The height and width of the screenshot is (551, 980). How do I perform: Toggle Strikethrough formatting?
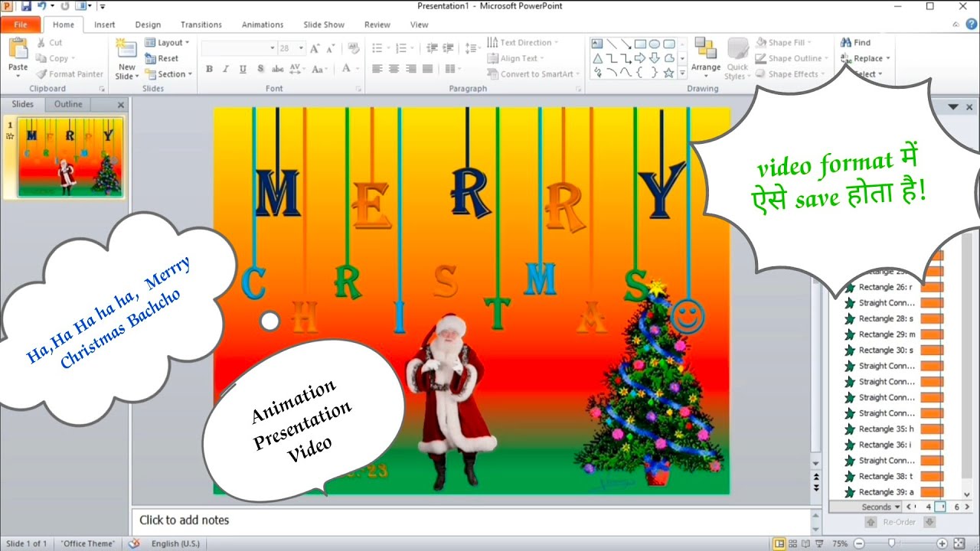tap(277, 69)
